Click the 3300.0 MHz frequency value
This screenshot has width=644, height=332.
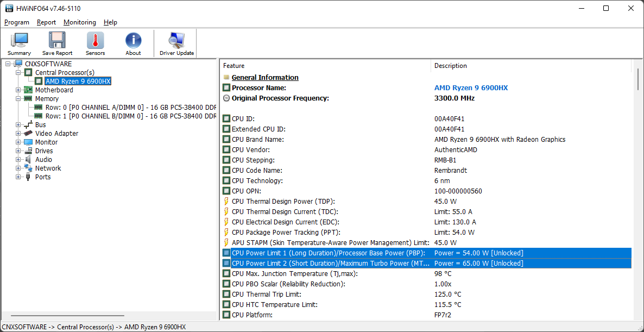(x=456, y=98)
